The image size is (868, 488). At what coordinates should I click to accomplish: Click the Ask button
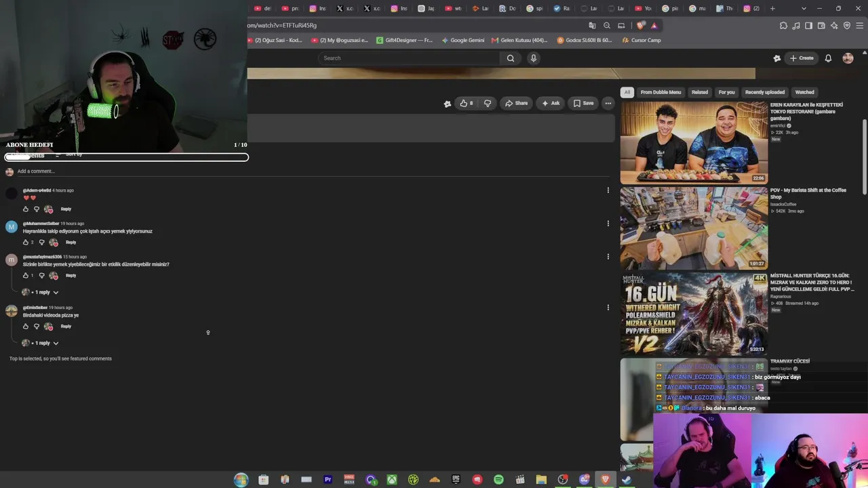[550, 103]
